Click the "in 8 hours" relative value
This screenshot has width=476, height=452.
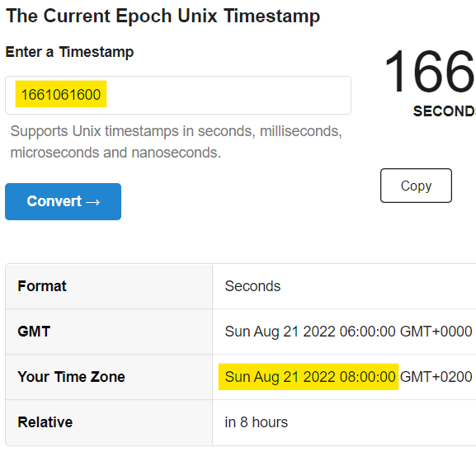tap(257, 422)
